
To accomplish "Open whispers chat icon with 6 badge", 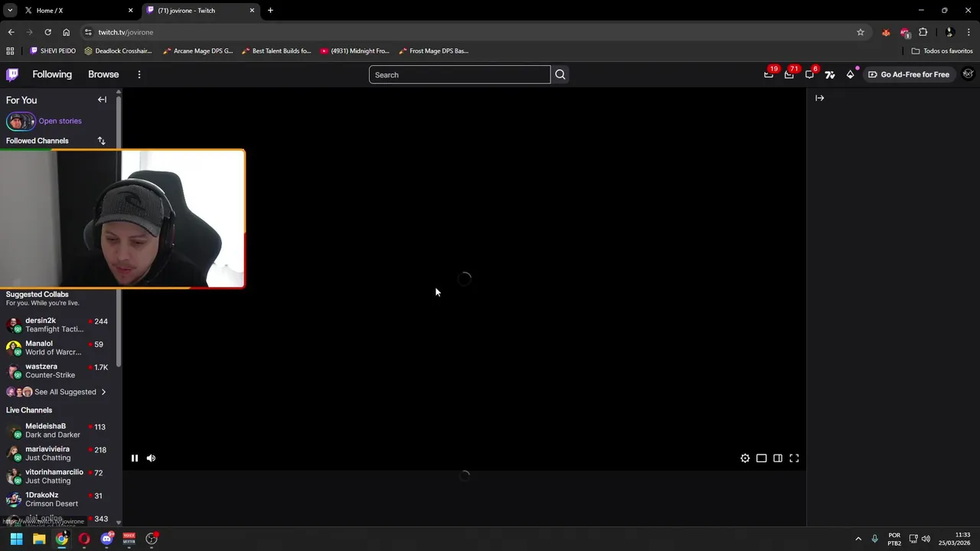I will (x=810, y=74).
